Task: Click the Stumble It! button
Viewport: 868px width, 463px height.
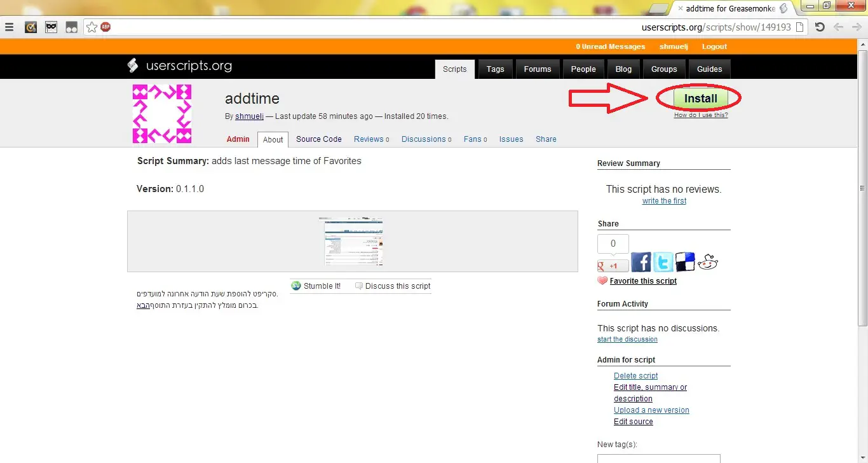Action: pyautogui.click(x=316, y=286)
